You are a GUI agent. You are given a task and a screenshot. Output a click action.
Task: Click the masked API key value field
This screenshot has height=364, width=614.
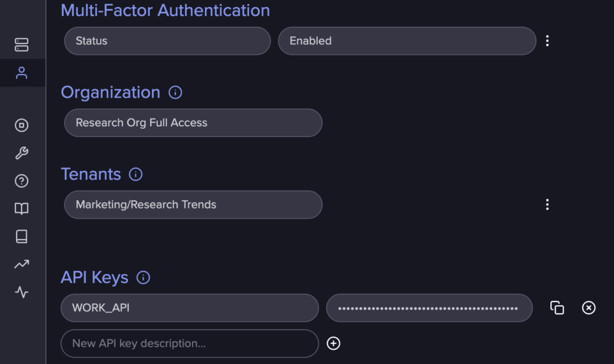pyautogui.click(x=429, y=308)
